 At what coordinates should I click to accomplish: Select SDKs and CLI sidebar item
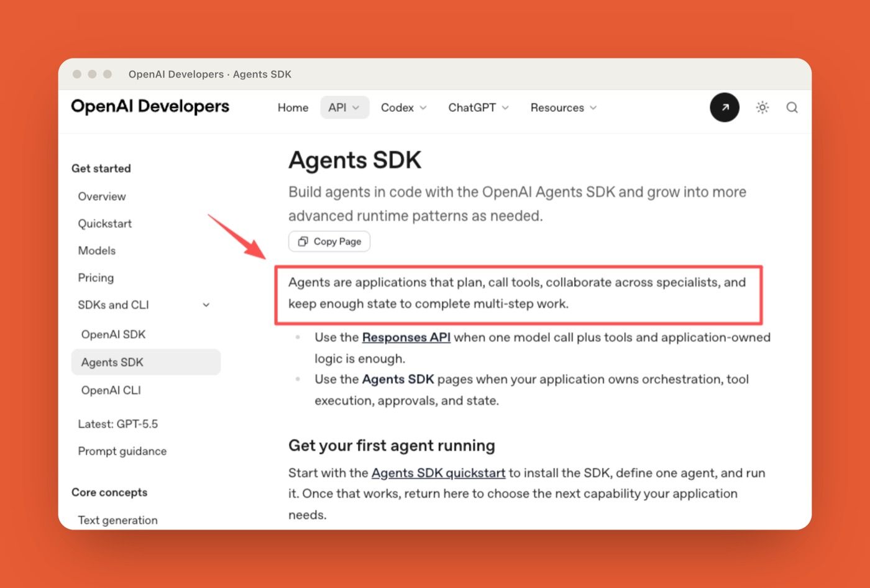pos(114,305)
